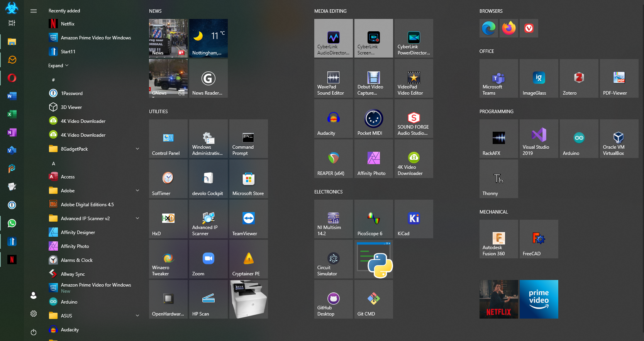Launch the NI Multisim 14.2 tile

tap(334, 219)
